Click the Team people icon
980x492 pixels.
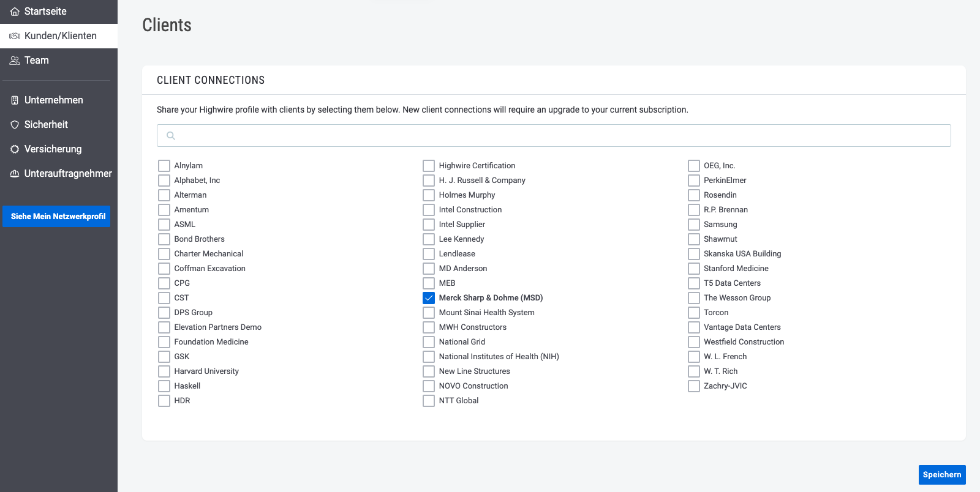(x=15, y=61)
